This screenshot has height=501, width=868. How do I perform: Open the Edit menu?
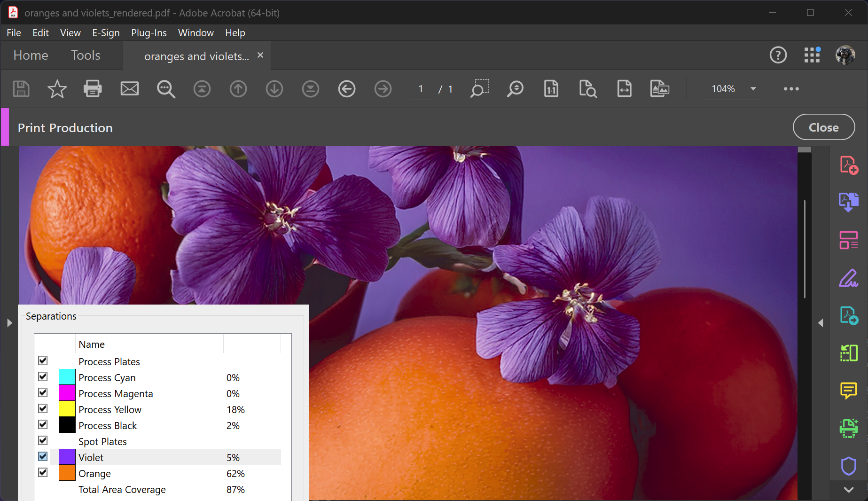[40, 32]
